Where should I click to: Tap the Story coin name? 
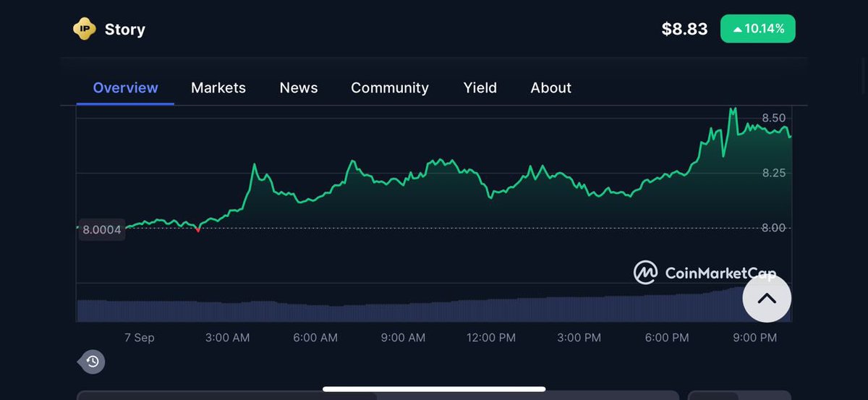(x=125, y=30)
